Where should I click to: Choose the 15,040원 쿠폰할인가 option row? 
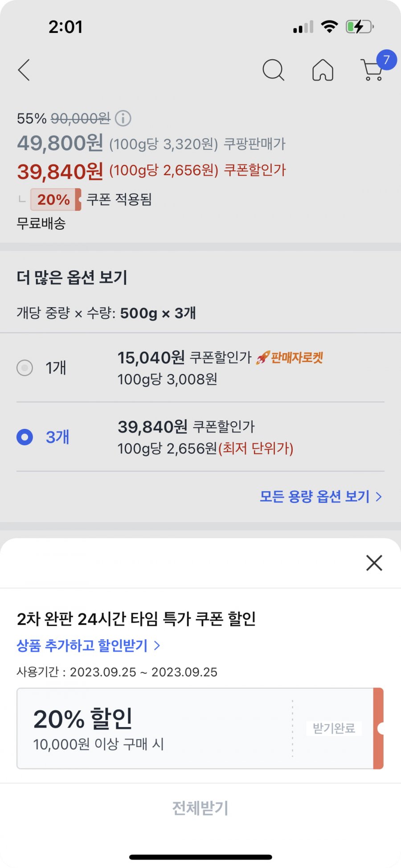point(200,368)
